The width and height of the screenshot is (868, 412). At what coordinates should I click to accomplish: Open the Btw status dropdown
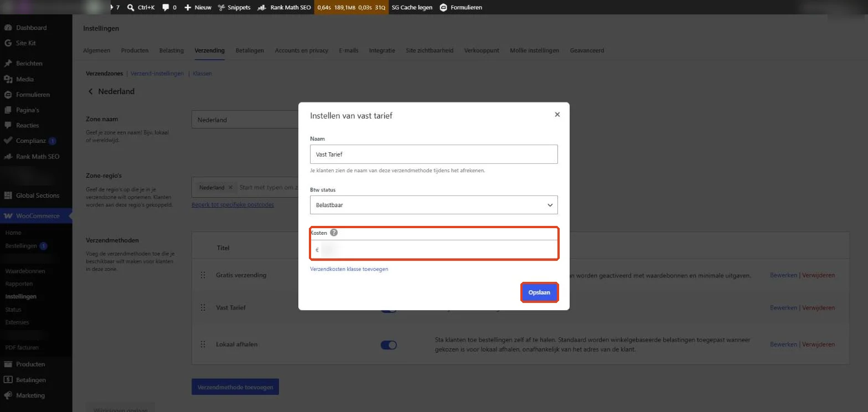pyautogui.click(x=434, y=205)
